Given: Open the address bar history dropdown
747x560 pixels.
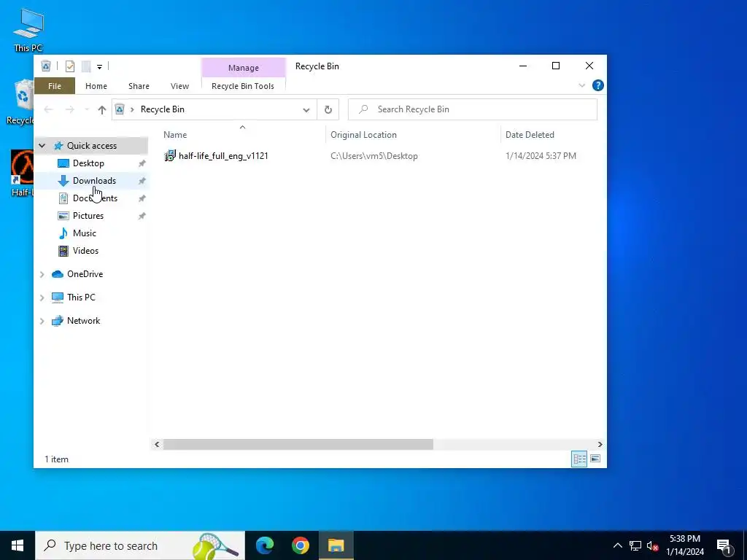Looking at the screenshot, I should tap(306, 110).
